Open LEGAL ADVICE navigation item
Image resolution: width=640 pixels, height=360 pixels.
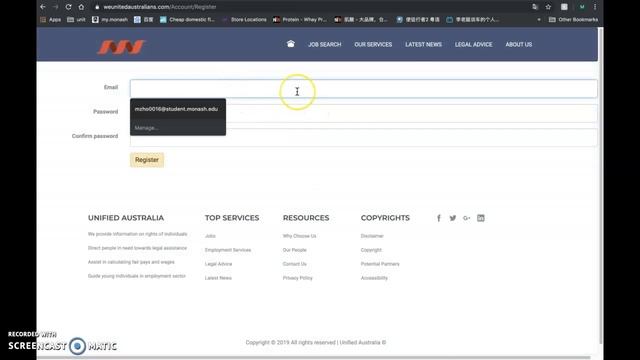[473, 44]
